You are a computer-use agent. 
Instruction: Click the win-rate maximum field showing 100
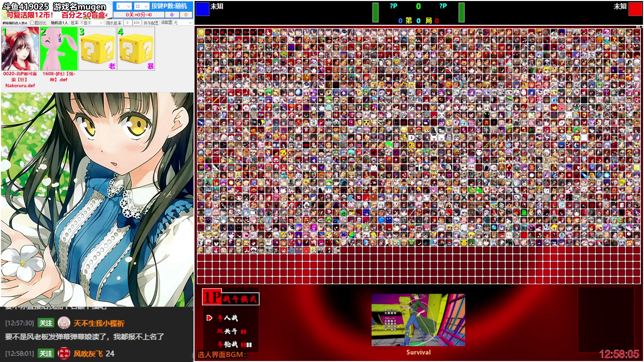pyautogui.click(x=137, y=23)
